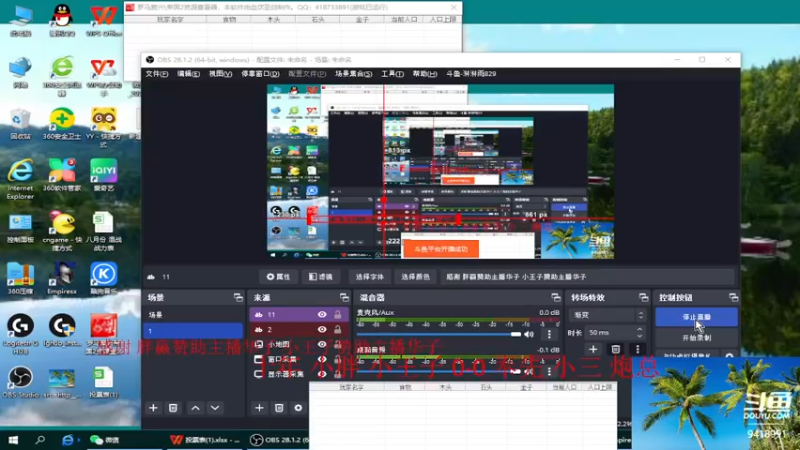Click the source text input field in toolbar
Viewport: 800px width, 450px height.
click(x=587, y=277)
